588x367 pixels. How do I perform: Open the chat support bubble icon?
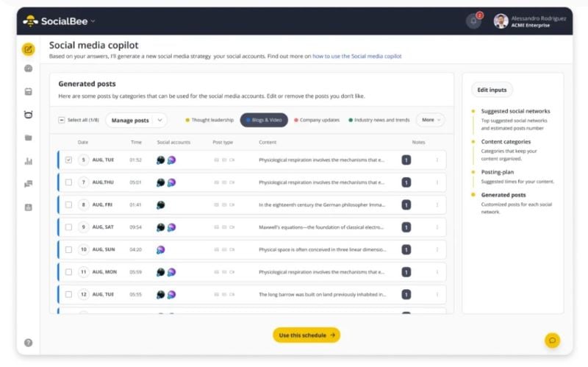[x=552, y=340]
